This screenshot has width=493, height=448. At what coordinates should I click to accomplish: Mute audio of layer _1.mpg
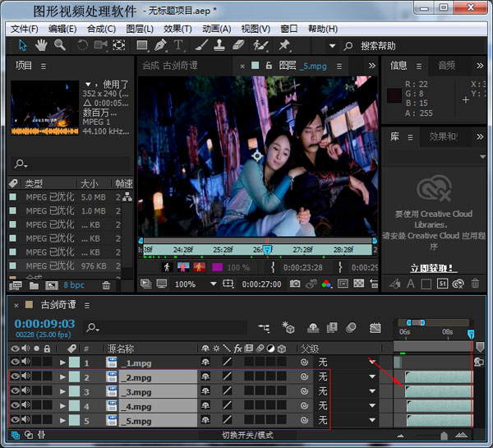click(x=25, y=362)
